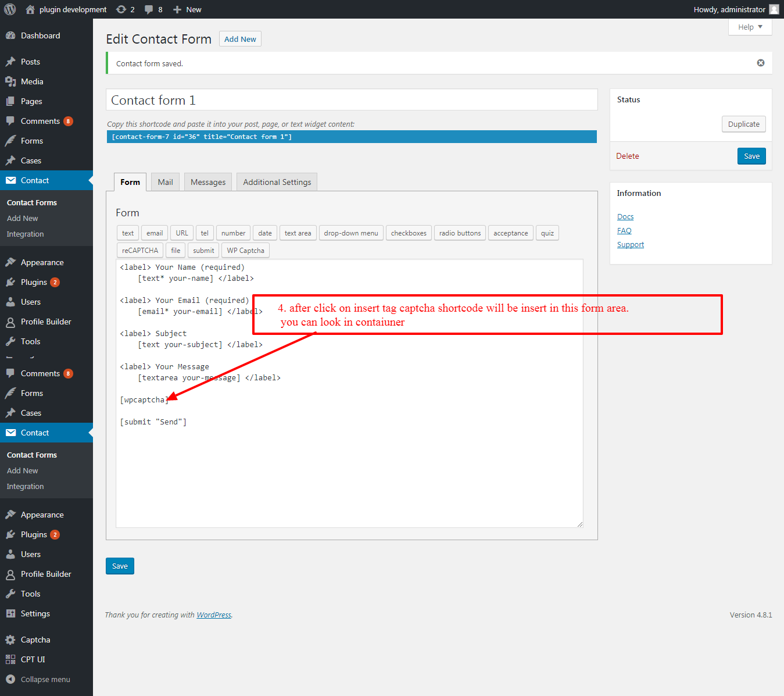Open the Docs link
Image resolution: width=784 pixels, height=696 pixels.
click(625, 216)
